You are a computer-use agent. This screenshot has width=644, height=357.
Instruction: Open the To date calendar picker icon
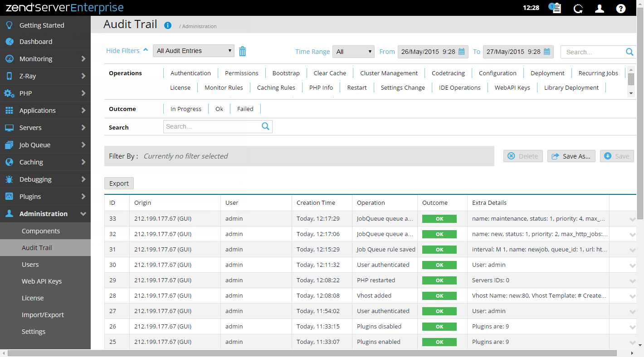pyautogui.click(x=547, y=52)
